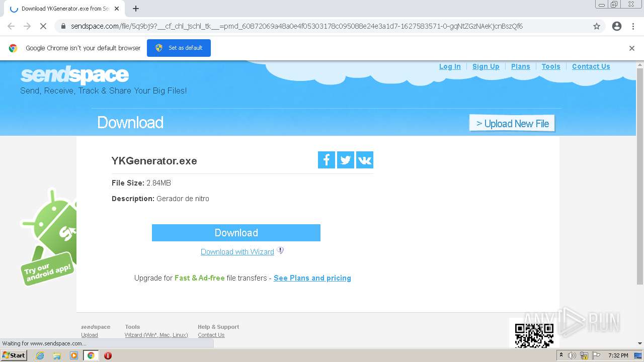
Task: Open the Tools menu link
Action: tap(551, 66)
